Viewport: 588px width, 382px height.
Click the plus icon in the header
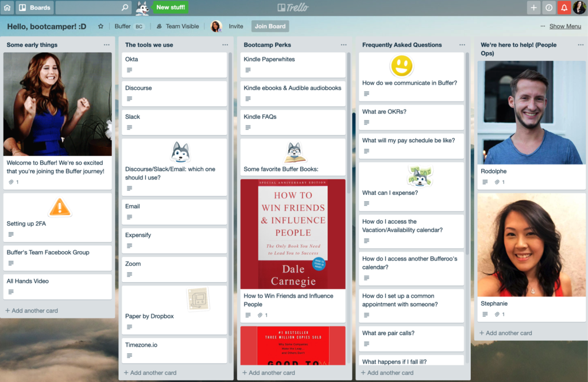534,7
